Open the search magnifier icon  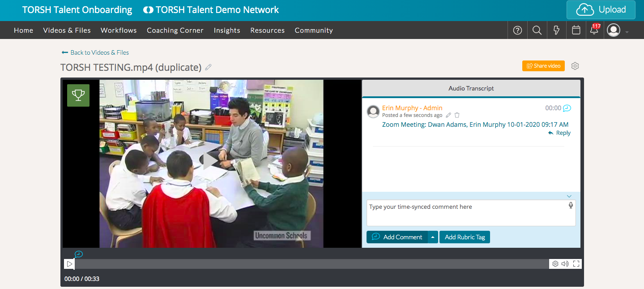coord(537,30)
